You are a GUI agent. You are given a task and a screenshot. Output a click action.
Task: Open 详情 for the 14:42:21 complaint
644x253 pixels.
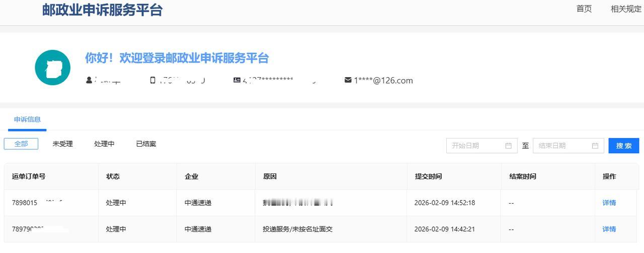pyautogui.click(x=609, y=229)
